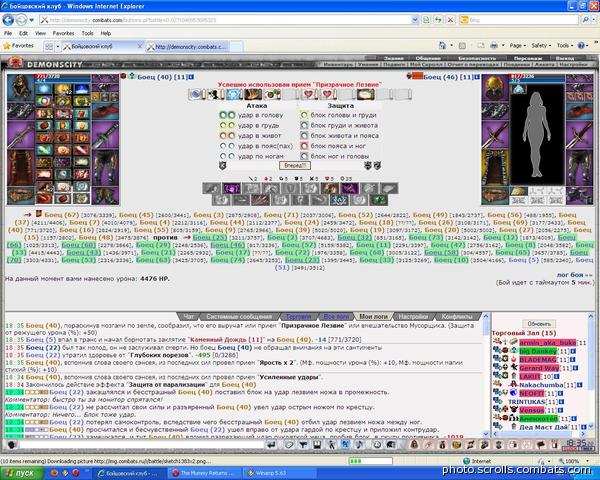Screen dimensions: 600x480
Task: Switch to the 'Чат' tab
Action: pos(189,317)
